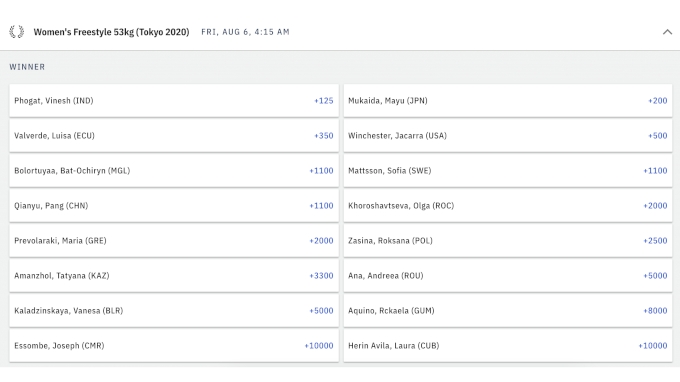This screenshot has width=680, height=382.
Task: Select Winchester, Jacarra (USA) at +500
Action: coord(508,136)
